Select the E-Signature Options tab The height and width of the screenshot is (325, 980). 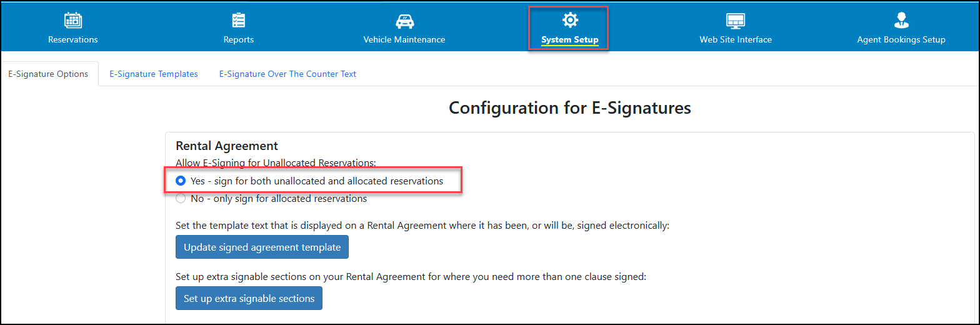tap(48, 74)
